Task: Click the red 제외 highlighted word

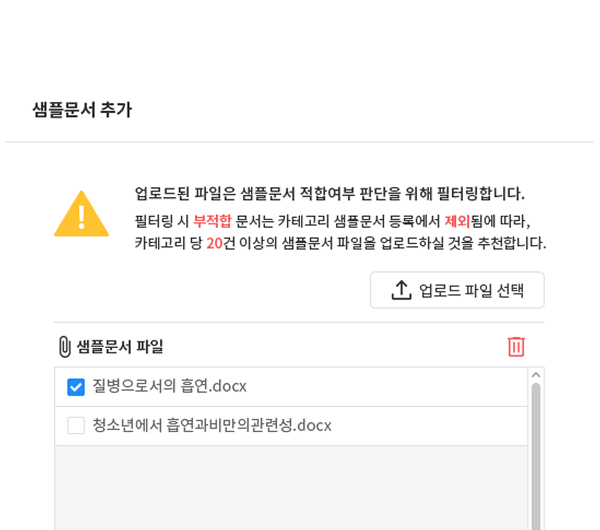Action: coord(457,221)
